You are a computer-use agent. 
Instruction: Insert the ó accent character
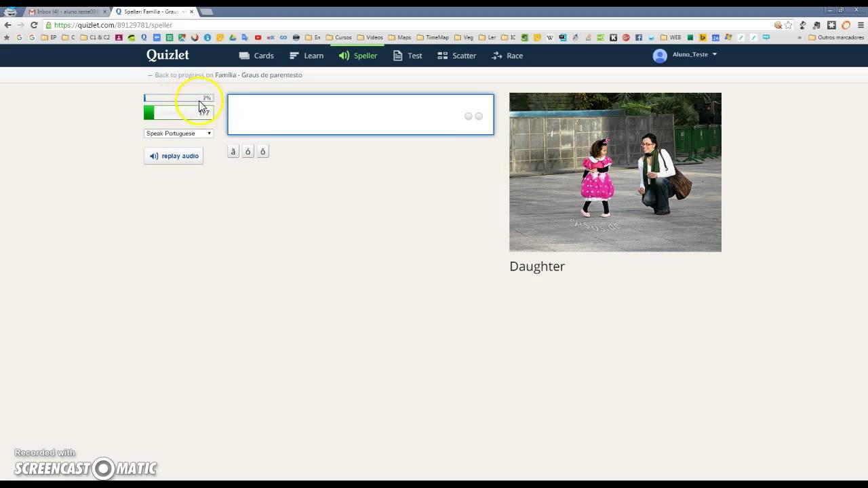point(248,152)
